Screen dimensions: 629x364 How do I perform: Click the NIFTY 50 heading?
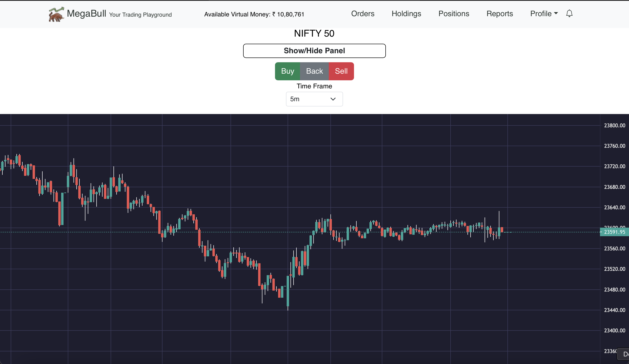tap(314, 33)
